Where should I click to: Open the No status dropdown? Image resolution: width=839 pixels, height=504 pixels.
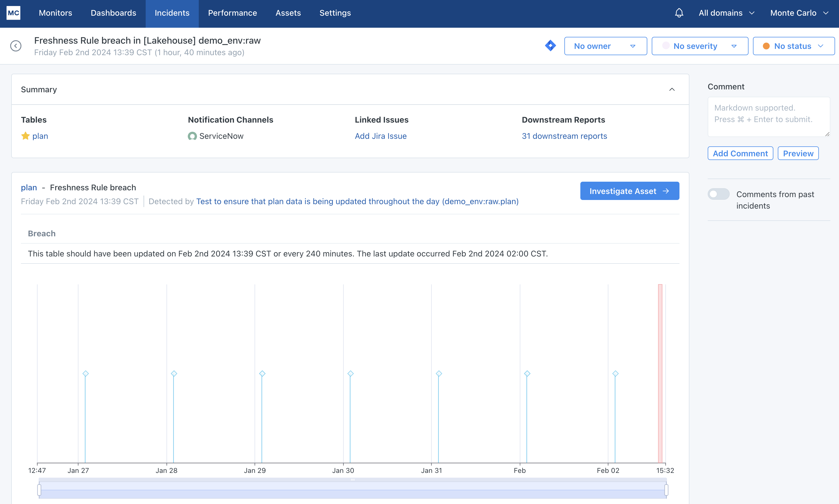(x=793, y=46)
